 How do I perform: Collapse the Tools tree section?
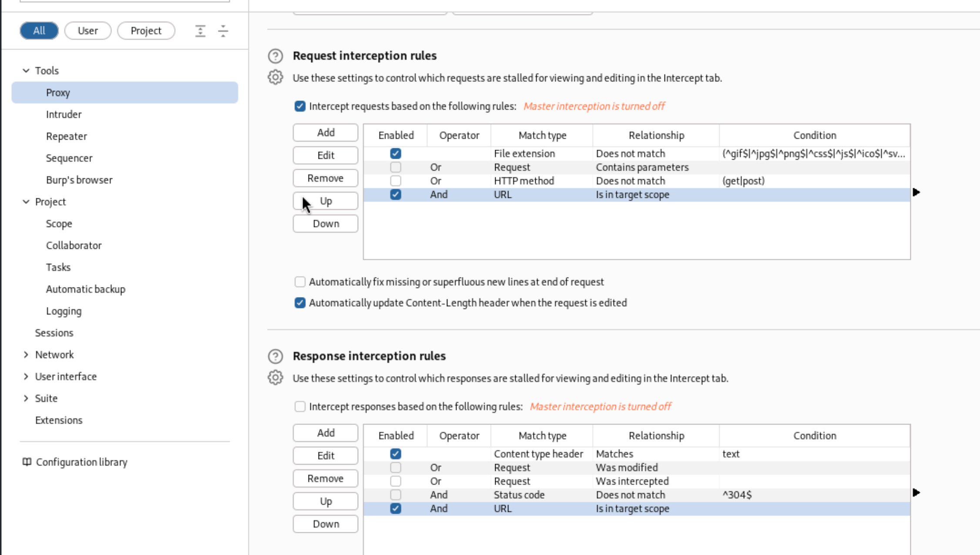click(x=26, y=70)
